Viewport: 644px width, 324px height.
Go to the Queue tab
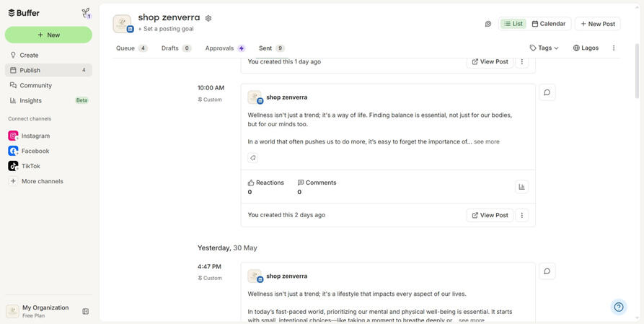tap(131, 48)
